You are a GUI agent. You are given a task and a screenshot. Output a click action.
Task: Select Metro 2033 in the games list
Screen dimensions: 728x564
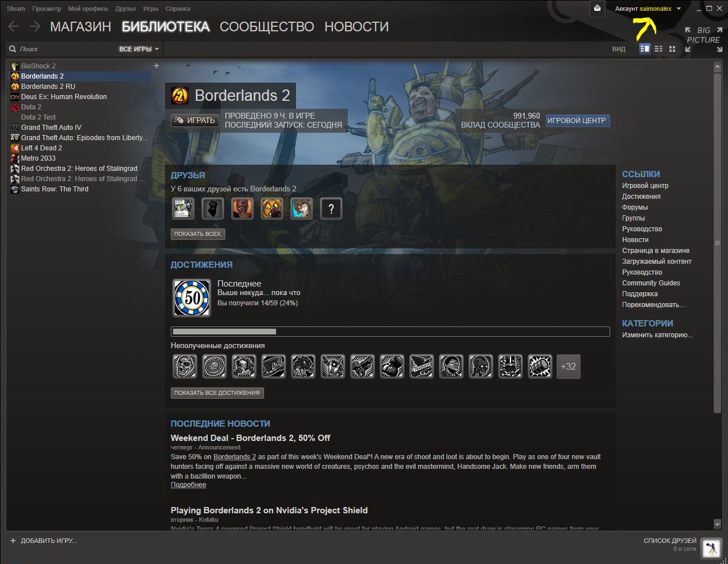point(38,158)
